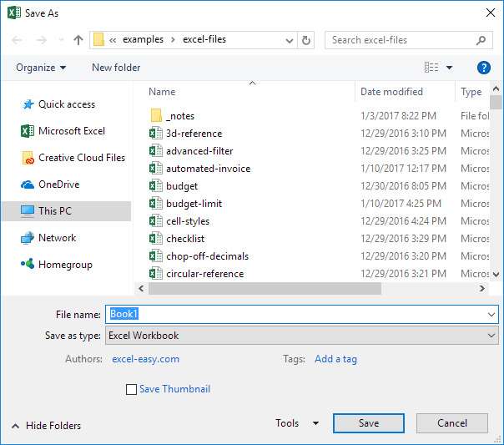Click the Save button
This screenshot has height=445, width=504.
369,423
